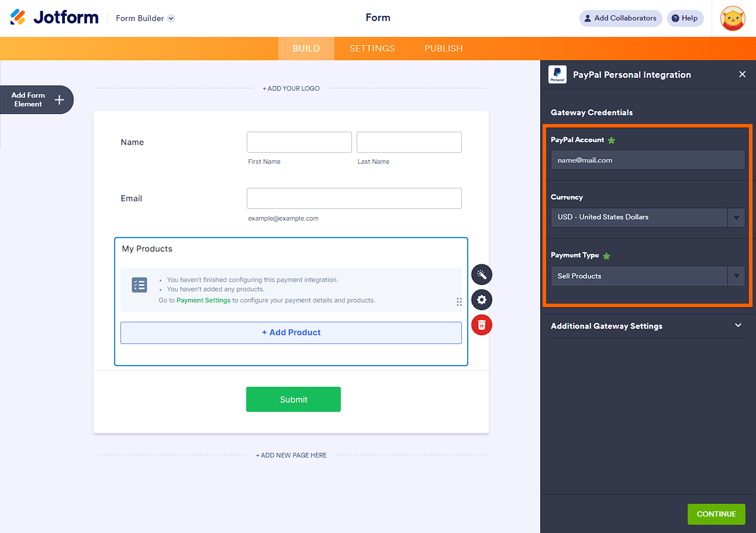Screen dimensions: 756x533
Task: Click the Jotform logo
Action: 54,18
